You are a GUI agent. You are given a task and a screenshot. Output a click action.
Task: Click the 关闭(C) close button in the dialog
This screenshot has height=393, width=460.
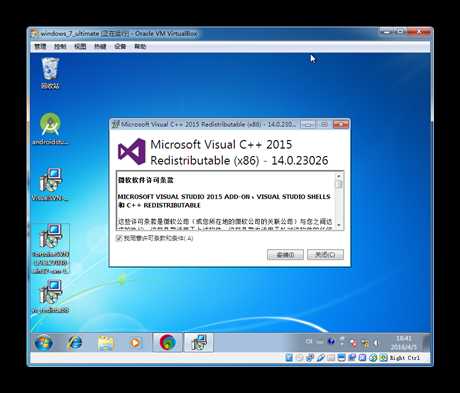325,255
